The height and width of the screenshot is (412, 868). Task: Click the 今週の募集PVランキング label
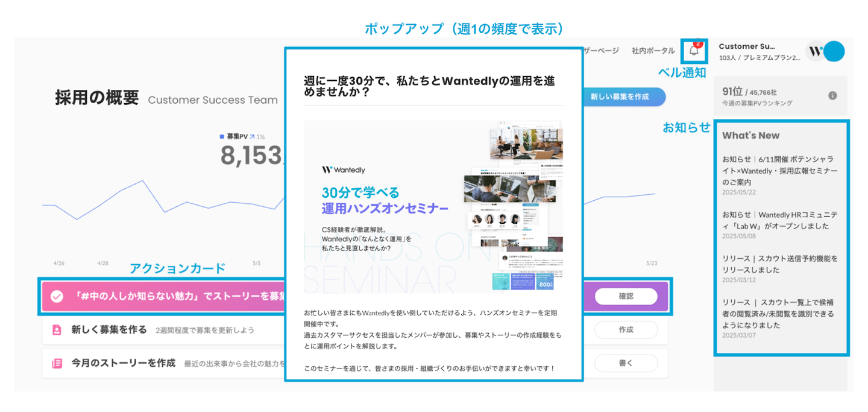(x=757, y=104)
